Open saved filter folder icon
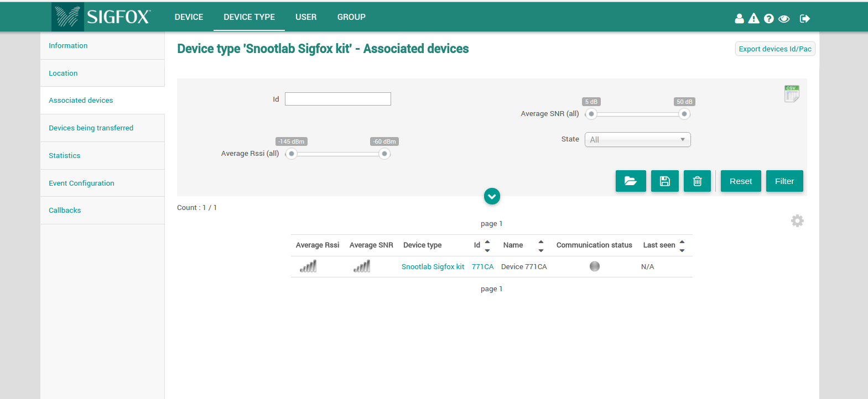This screenshot has width=868, height=399. 631,181
